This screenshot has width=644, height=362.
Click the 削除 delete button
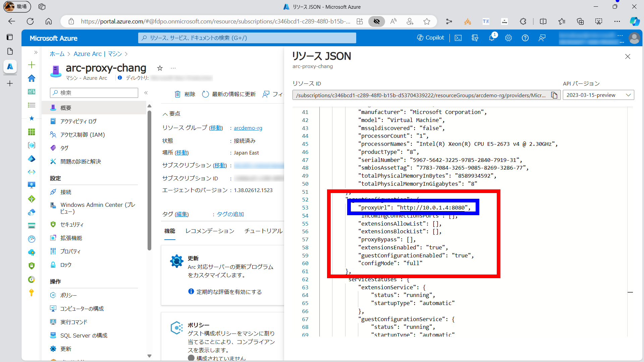point(185,95)
